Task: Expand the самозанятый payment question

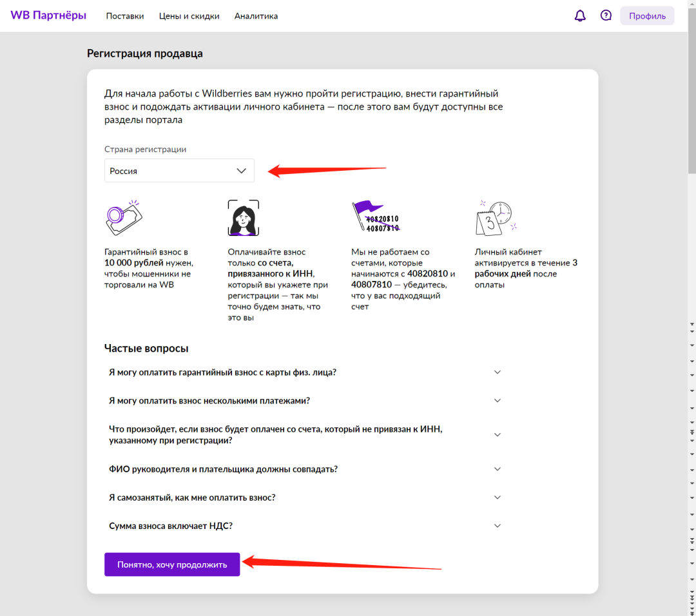Action: 305,497
